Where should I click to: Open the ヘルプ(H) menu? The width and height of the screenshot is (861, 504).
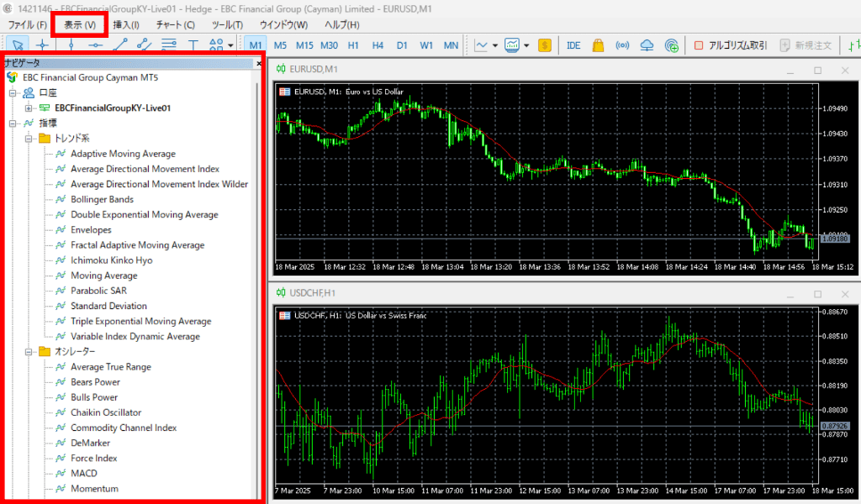[x=341, y=24]
